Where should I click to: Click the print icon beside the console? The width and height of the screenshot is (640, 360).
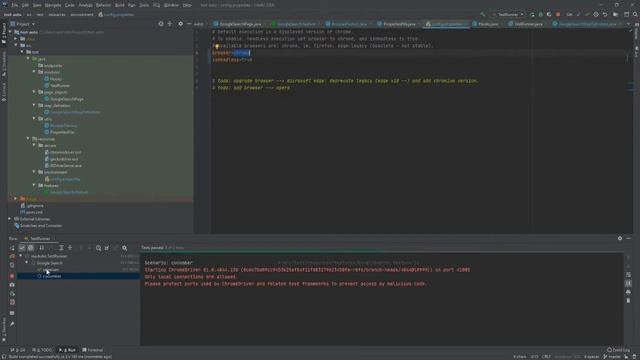[x=628, y=292]
